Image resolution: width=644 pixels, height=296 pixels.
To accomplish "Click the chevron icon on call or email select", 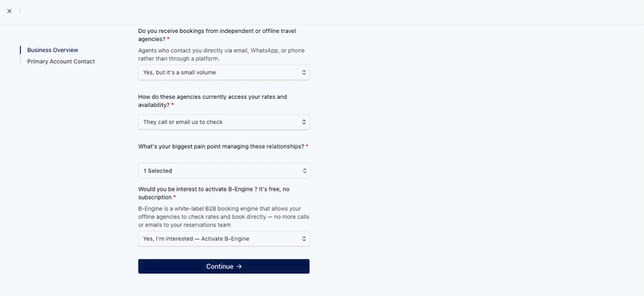I will click(x=303, y=122).
